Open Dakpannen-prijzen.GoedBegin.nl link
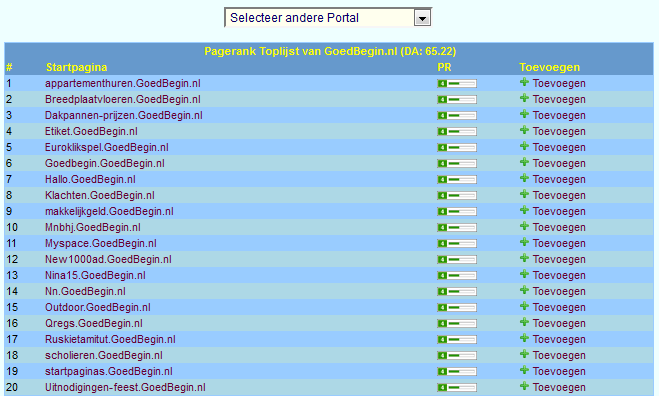659x396 pixels. 124,115
